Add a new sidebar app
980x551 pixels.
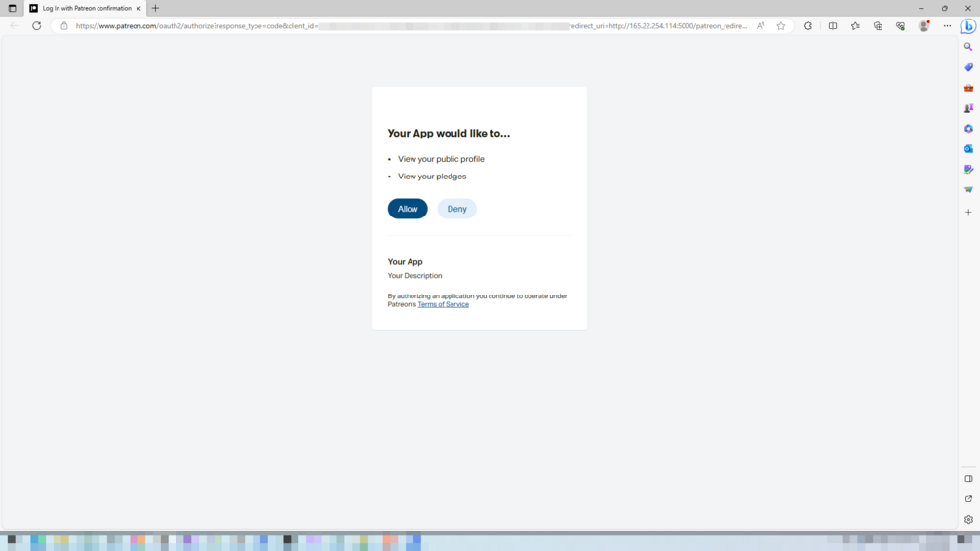click(x=968, y=213)
